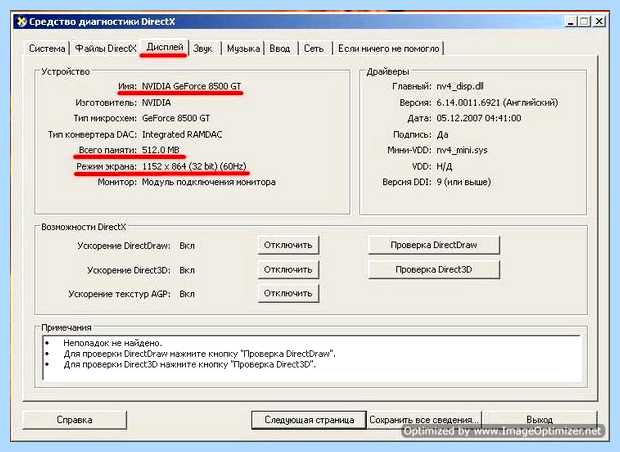The height and width of the screenshot is (452, 620).
Task: Open help with the Справка button
Action: pyautogui.click(x=74, y=420)
